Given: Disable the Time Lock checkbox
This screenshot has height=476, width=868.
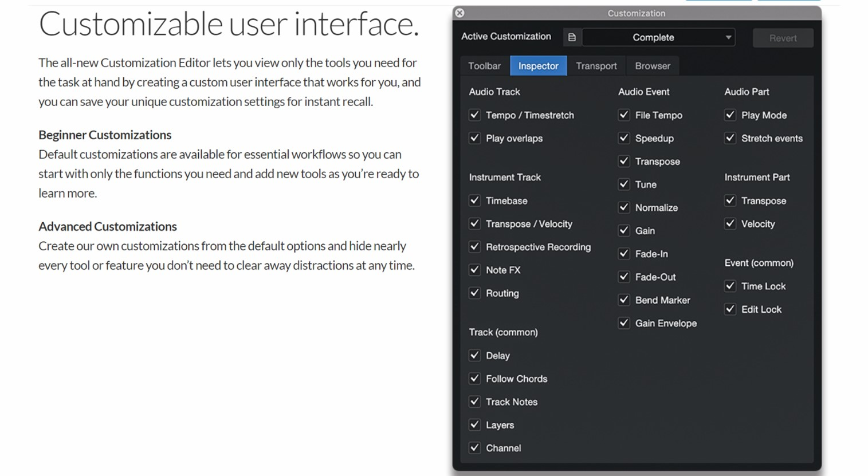Looking at the screenshot, I should [730, 285].
